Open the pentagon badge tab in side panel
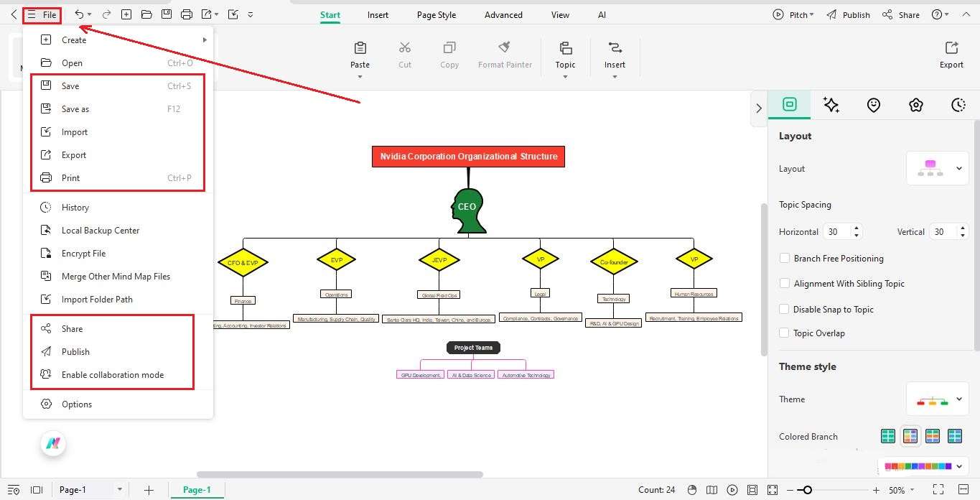Image resolution: width=980 pixels, height=500 pixels. pos(916,105)
